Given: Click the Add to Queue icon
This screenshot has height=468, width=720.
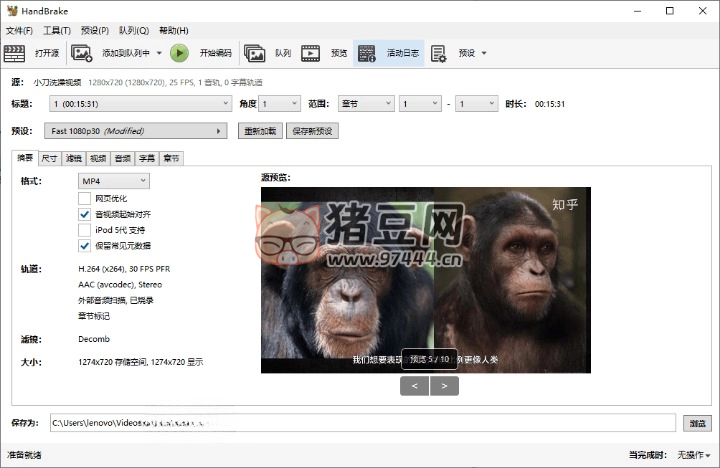Looking at the screenshot, I should point(83,53).
